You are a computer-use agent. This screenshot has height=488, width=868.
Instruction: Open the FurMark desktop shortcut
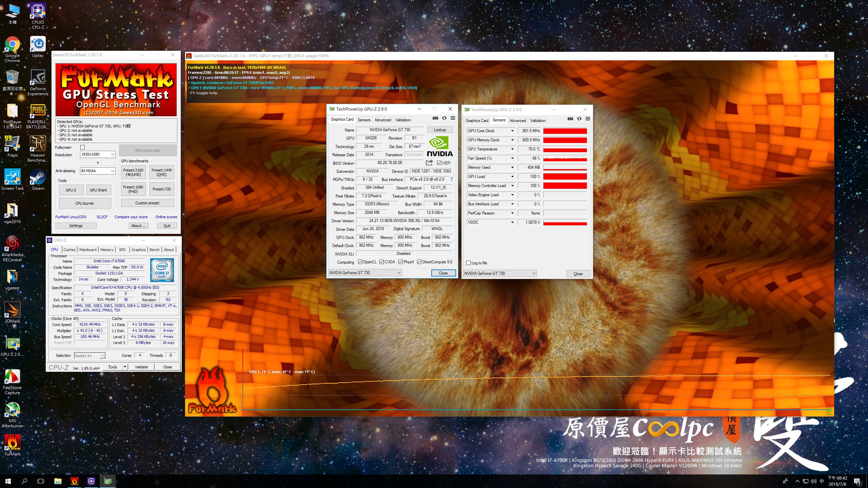(x=12, y=445)
